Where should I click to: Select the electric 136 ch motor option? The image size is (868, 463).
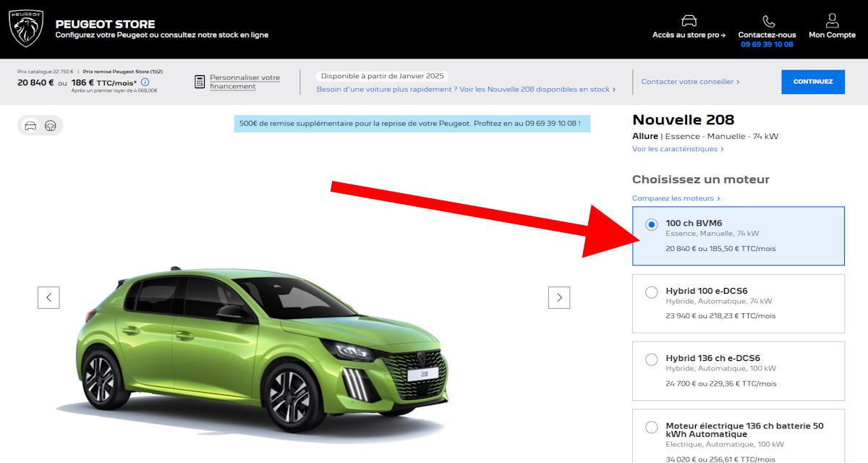click(x=652, y=427)
